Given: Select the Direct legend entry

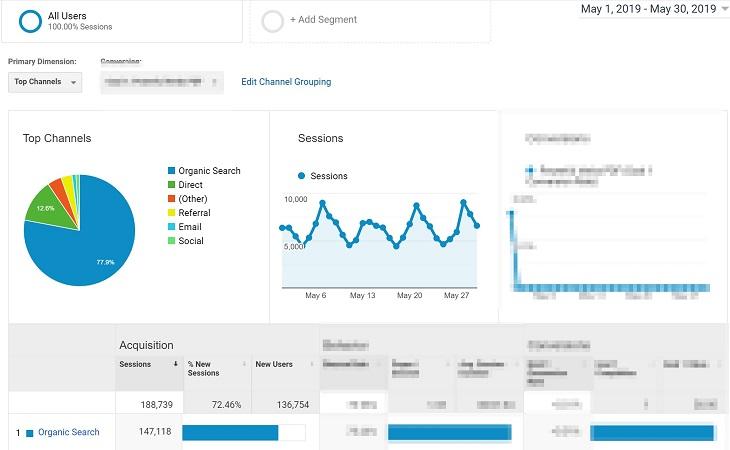Looking at the screenshot, I should (192, 185).
